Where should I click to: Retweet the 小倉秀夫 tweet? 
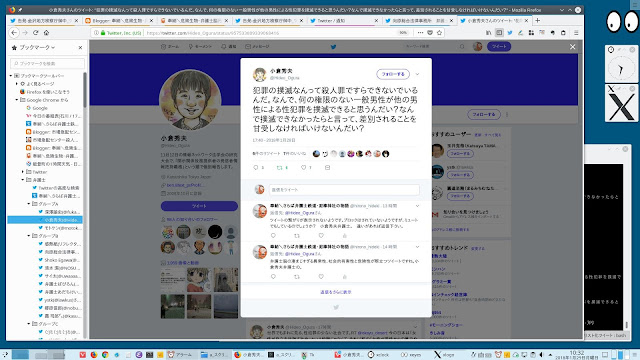(280, 167)
